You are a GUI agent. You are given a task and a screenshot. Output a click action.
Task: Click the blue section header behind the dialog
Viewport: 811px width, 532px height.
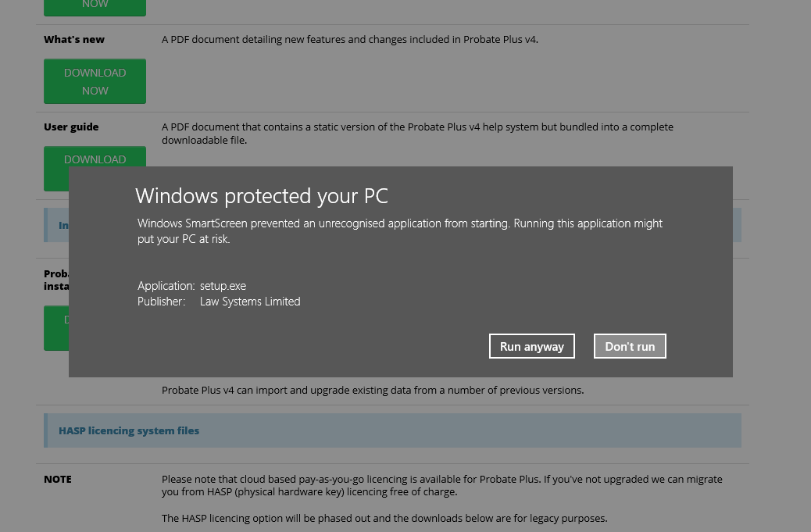click(x=56, y=225)
